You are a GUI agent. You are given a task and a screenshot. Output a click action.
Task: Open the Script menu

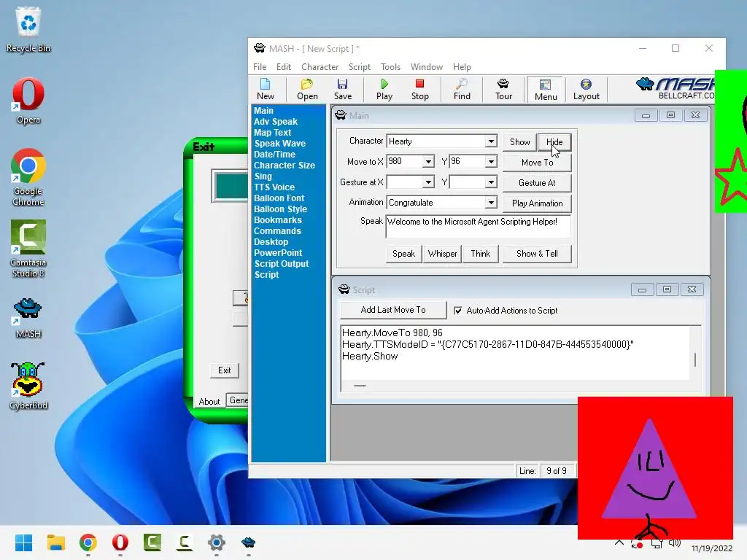coord(359,66)
